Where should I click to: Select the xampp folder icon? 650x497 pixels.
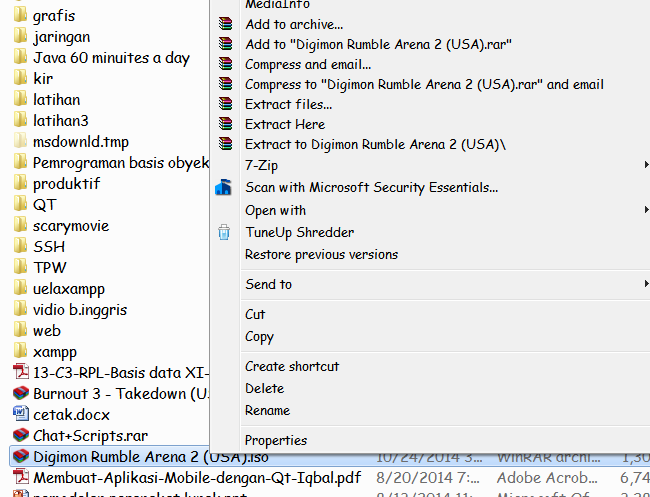20,350
